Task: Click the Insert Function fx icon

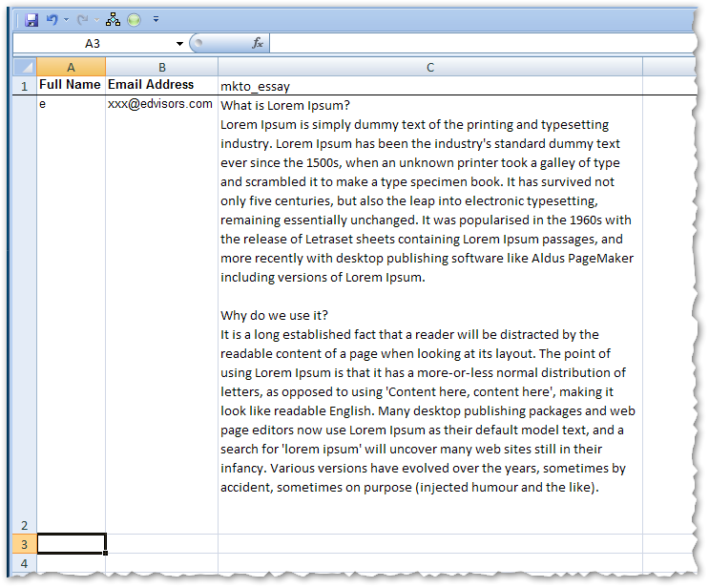Action: click(258, 43)
